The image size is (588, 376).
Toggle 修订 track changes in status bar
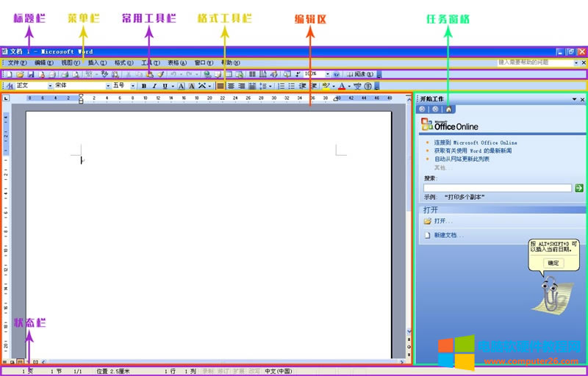223,372
